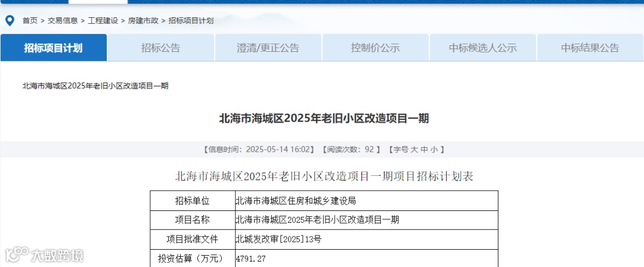The height and width of the screenshot is (267, 644).
Task: Click the 投资估算（万元） label cell
Action: click(193, 259)
